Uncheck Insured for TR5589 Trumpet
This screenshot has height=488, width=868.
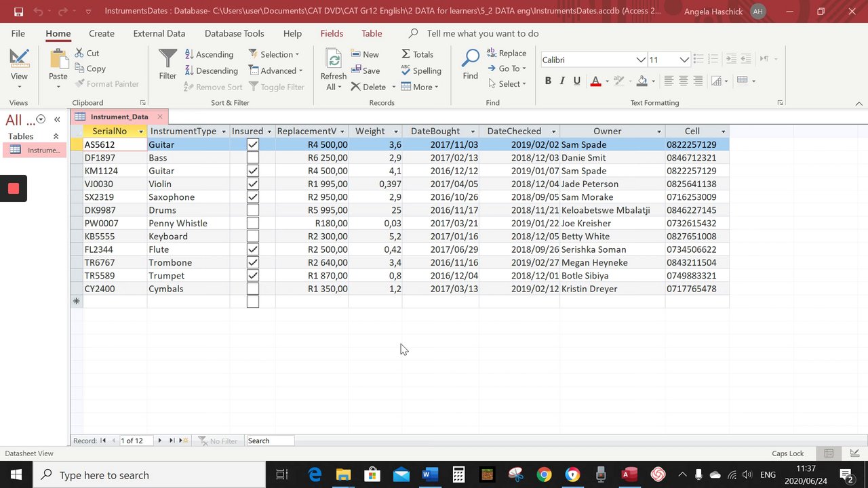[253, 275]
